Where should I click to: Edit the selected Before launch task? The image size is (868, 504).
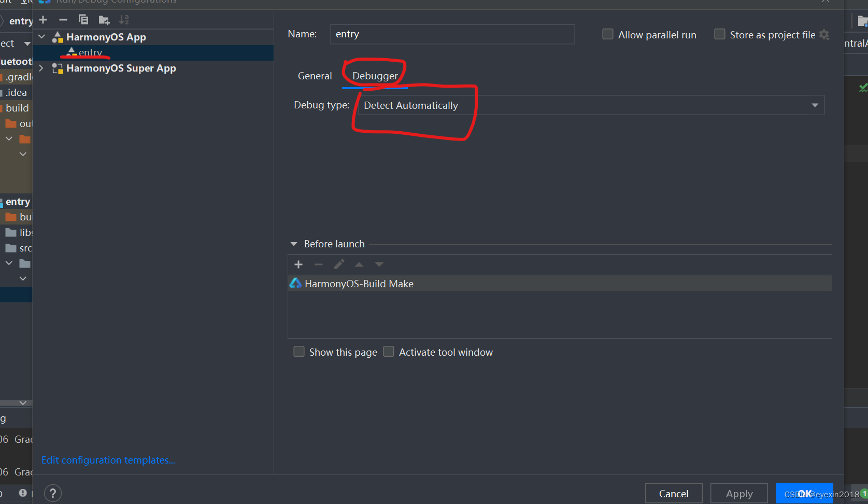point(339,264)
